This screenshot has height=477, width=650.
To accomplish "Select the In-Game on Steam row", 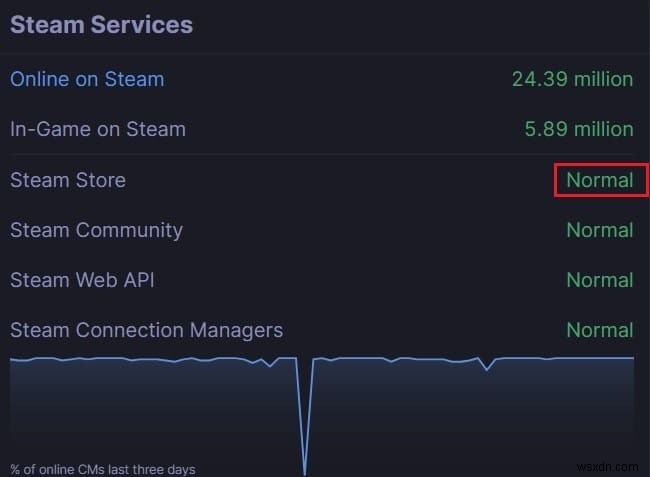I will 98,129.
